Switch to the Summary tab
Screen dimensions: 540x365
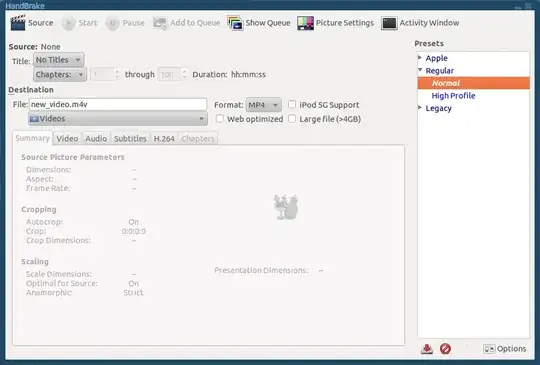pos(32,138)
